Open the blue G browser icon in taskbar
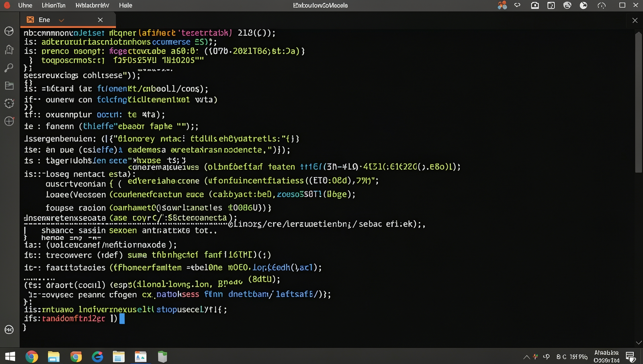The height and width of the screenshot is (364, 643). coord(97,356)
